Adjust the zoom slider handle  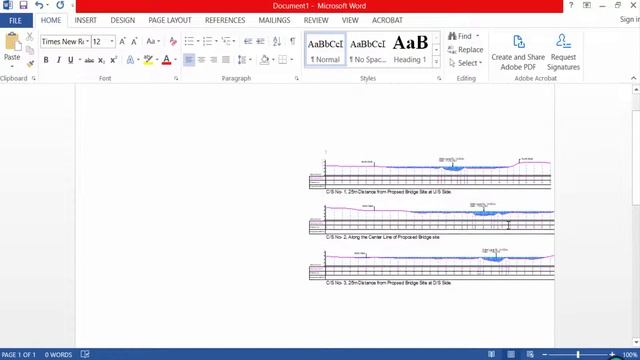[x=578, y=354]
